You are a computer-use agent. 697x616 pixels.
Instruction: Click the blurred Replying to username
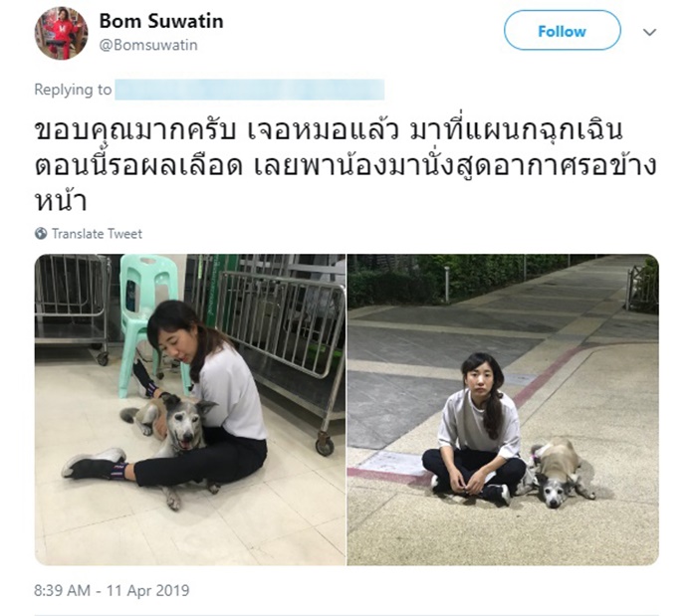point(249,90)
